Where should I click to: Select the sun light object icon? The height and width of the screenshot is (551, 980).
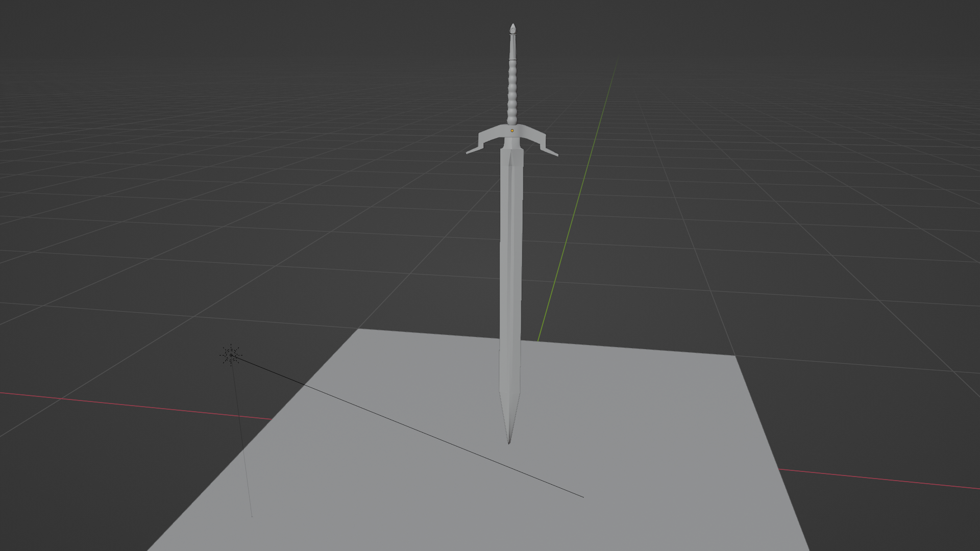coord(231,355)
